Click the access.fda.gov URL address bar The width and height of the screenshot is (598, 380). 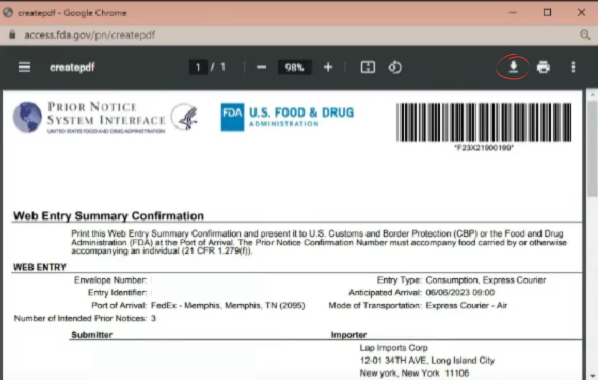pyautogui.click(x=90, y=35)
